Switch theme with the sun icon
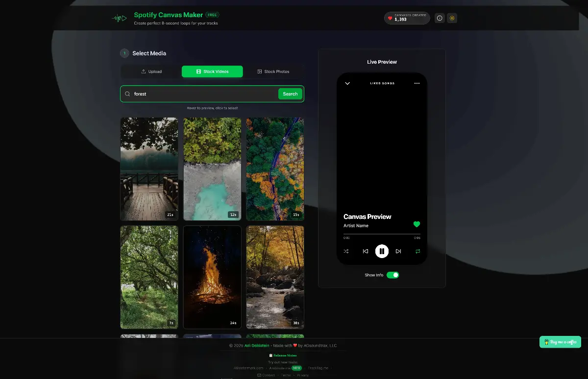Screen dimensions: 588x379 452,18
